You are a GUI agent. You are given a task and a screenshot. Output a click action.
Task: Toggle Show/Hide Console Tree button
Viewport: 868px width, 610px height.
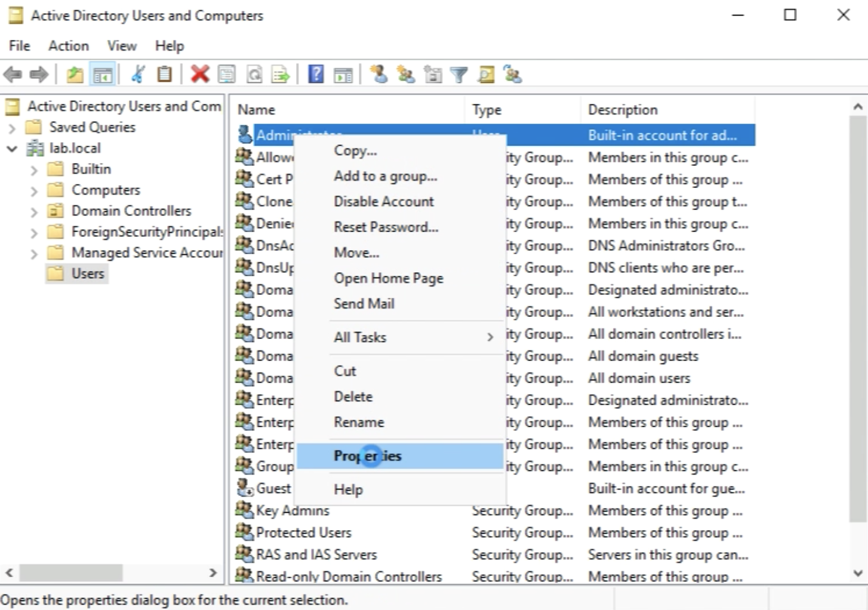pos(103,75)
